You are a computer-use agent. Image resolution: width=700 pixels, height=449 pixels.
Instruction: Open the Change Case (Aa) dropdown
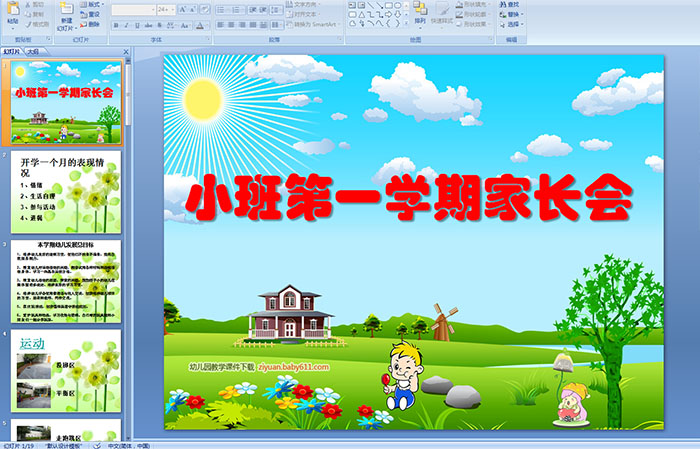185,25
